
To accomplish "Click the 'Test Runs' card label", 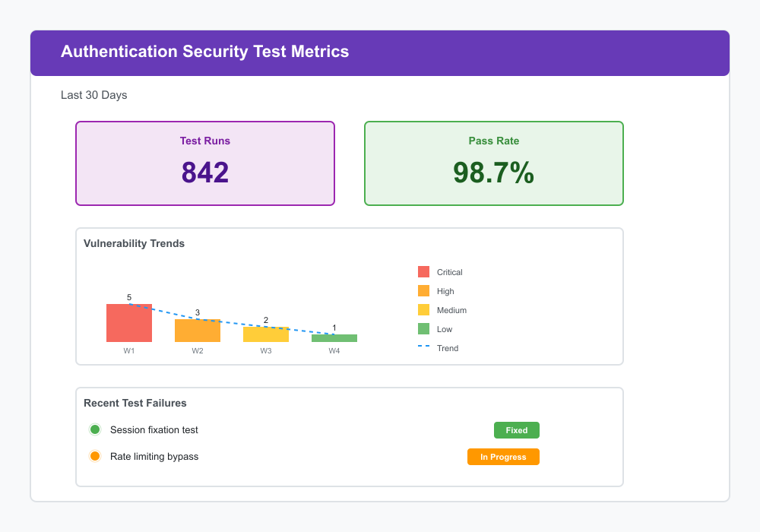I will pos(205,141).
